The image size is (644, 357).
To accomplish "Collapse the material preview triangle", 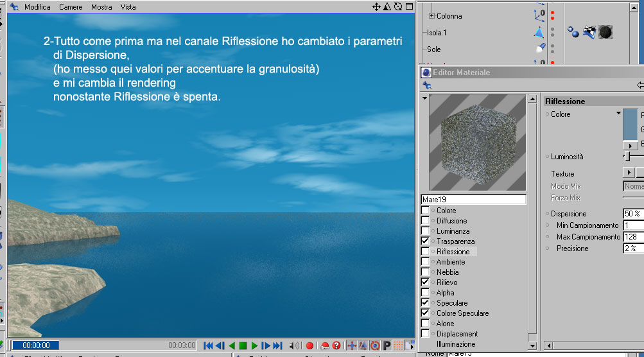I will [424, 98].
